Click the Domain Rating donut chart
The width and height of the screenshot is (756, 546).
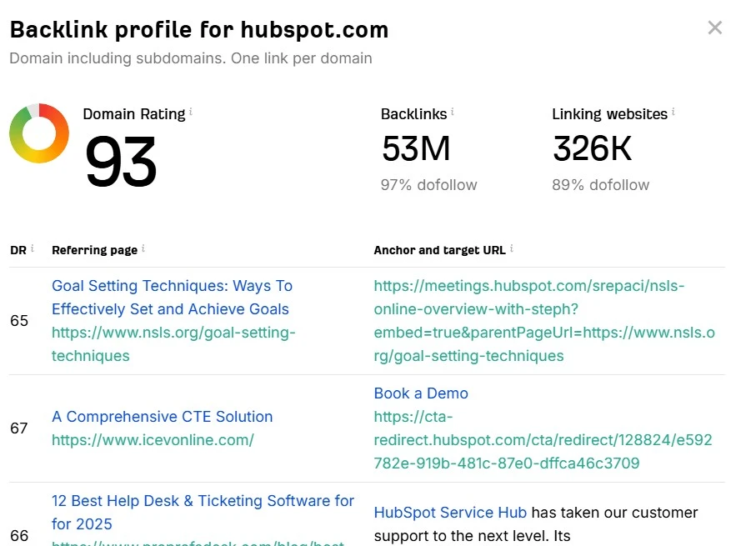(38, 133)
